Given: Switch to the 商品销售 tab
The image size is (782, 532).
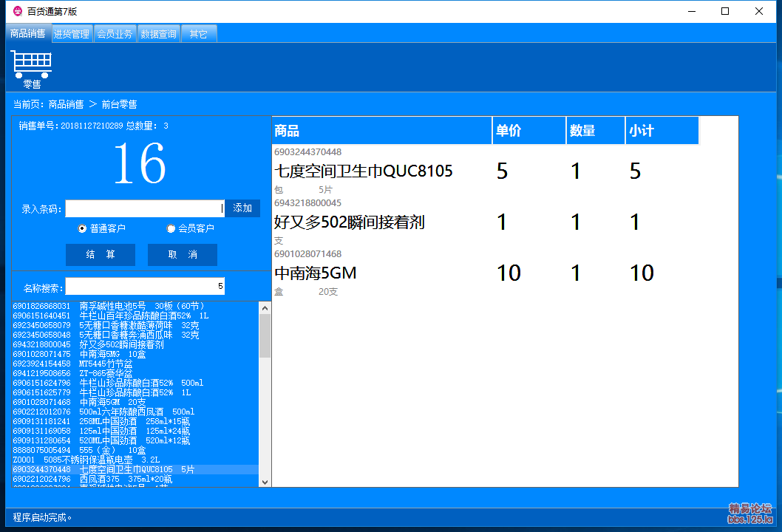Looking at the screenshot, I should 28,33.
